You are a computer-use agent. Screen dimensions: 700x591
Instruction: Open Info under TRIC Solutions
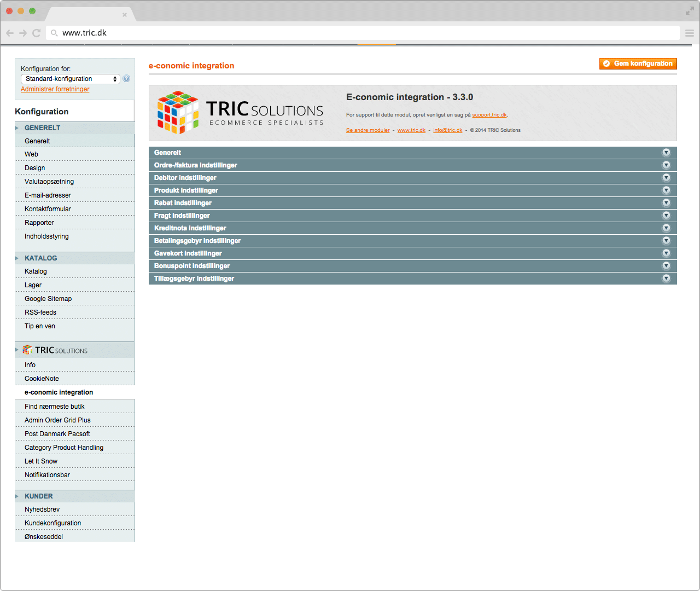tap(74, 365)
